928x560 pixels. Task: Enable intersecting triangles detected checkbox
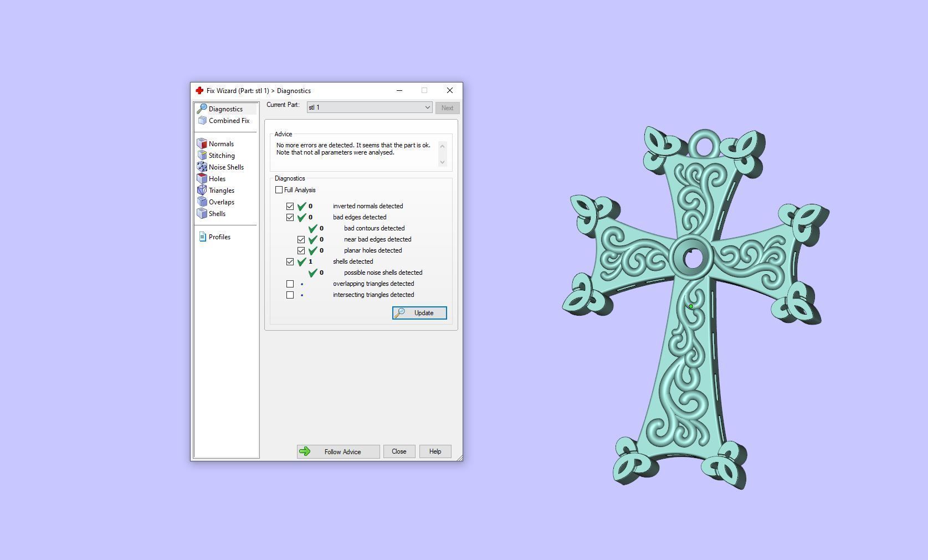coord(290,295)
